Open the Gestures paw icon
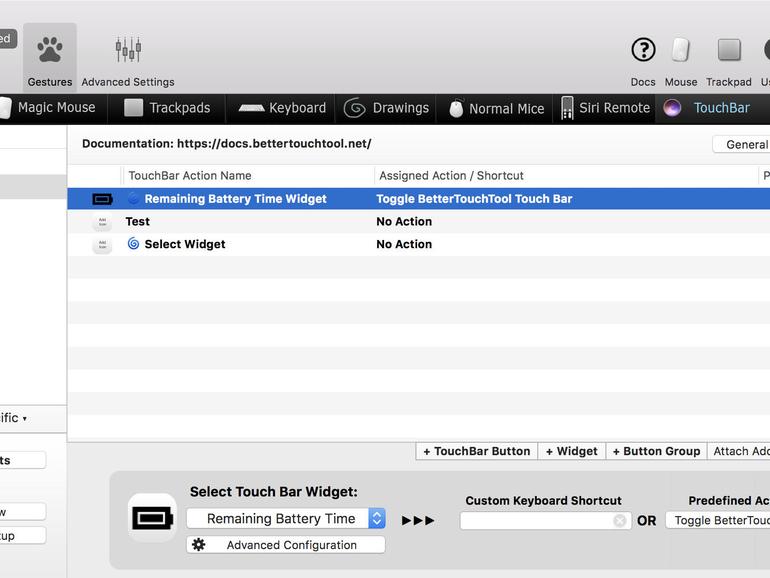Screen dimensions: 770x578 (50, 56)
